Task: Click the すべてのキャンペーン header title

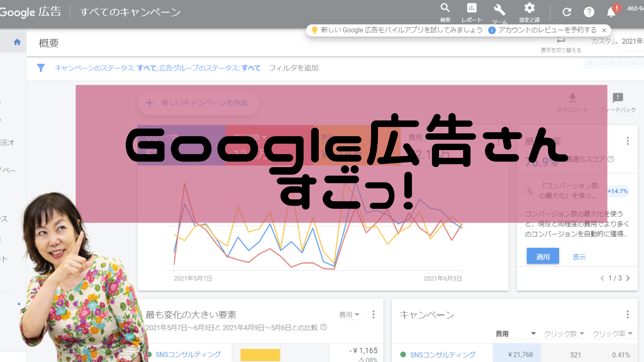Action: click(x=130, y=12)
